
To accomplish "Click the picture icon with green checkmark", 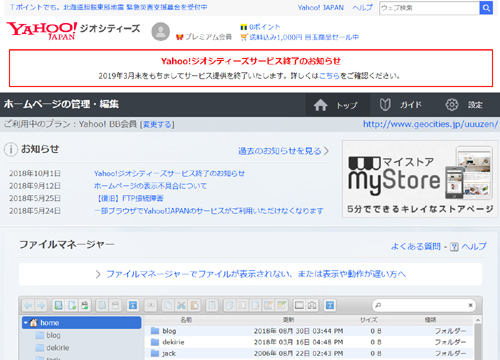I will pos(282,305).
